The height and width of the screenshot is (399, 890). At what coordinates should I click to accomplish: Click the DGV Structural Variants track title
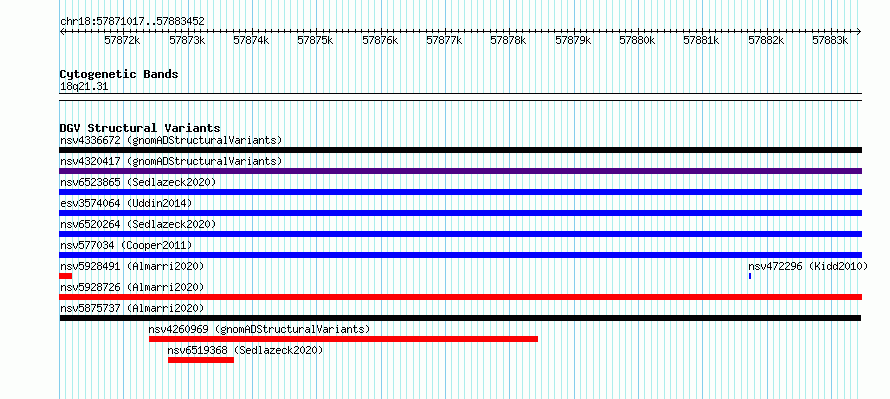[140, 128]
